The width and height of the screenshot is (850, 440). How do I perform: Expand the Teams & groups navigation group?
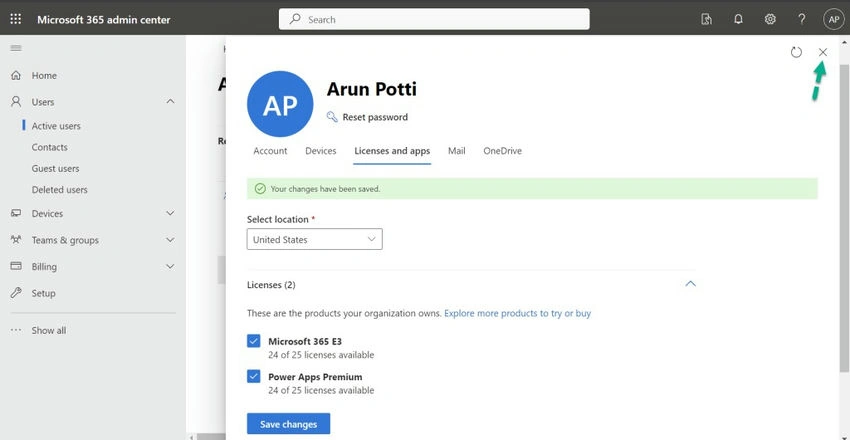(x=170, y=240)
